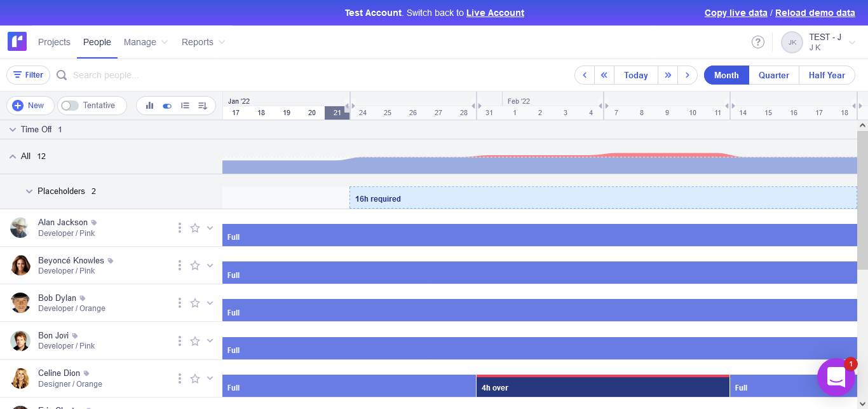Open the Intercom chat bubble
Image resolution: width=868 pixels, height=409 pixels.
tap(836, 377)
